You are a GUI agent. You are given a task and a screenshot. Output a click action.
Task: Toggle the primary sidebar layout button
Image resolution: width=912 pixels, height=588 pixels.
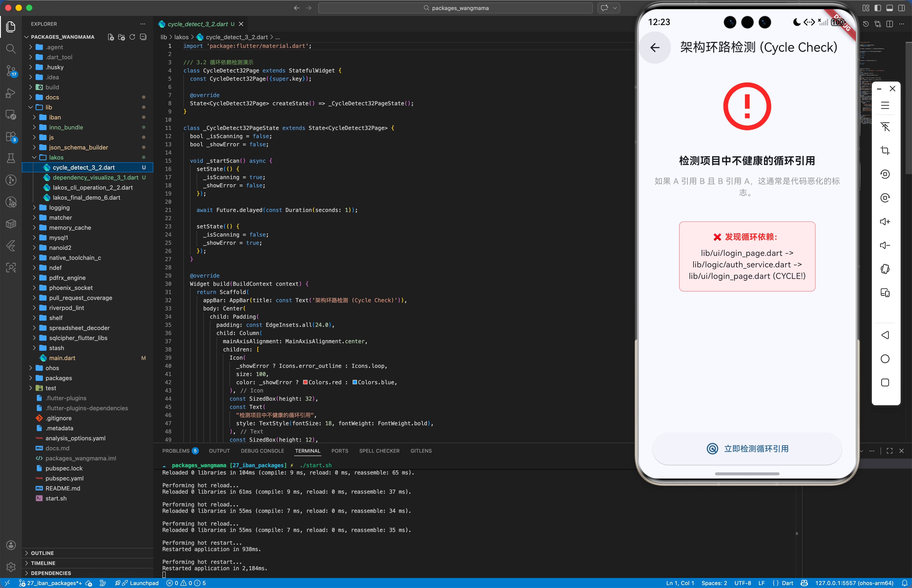[x=878, y=8]
